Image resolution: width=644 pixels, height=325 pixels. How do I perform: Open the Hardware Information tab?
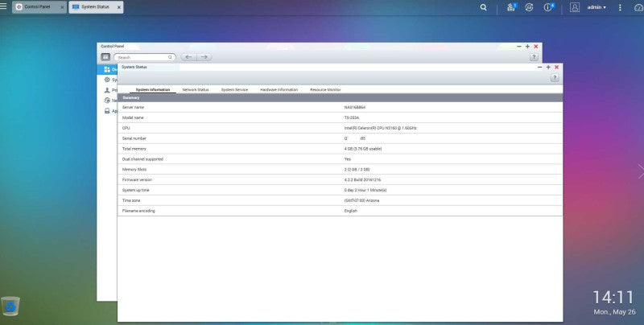[279, 89]
